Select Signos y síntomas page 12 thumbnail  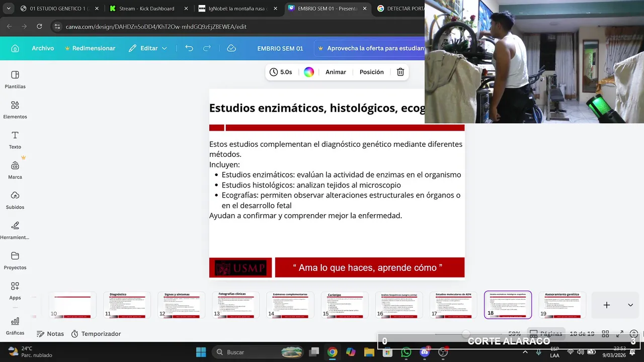click(181, 305)
